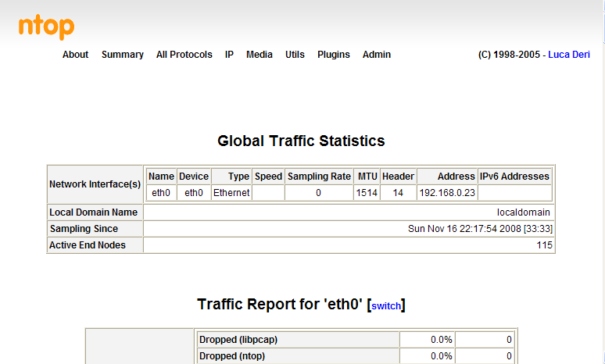Expand the IP menu
Viewport: 605px width, 364px height.
(x=229, y=55)
